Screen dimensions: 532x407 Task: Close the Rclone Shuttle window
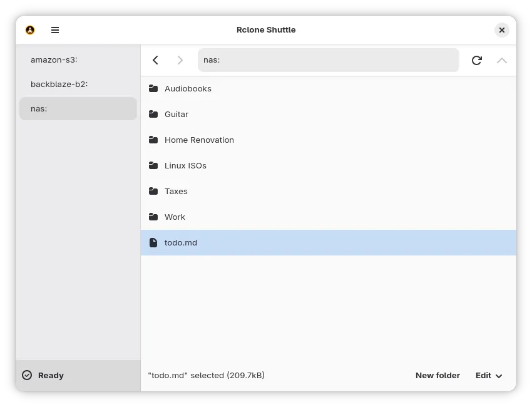point(502,30)
